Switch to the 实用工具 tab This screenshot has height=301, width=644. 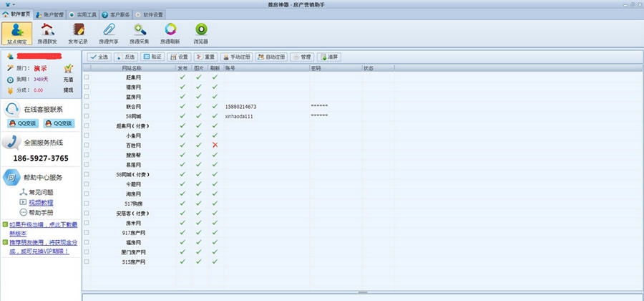(x=82, y=15)
